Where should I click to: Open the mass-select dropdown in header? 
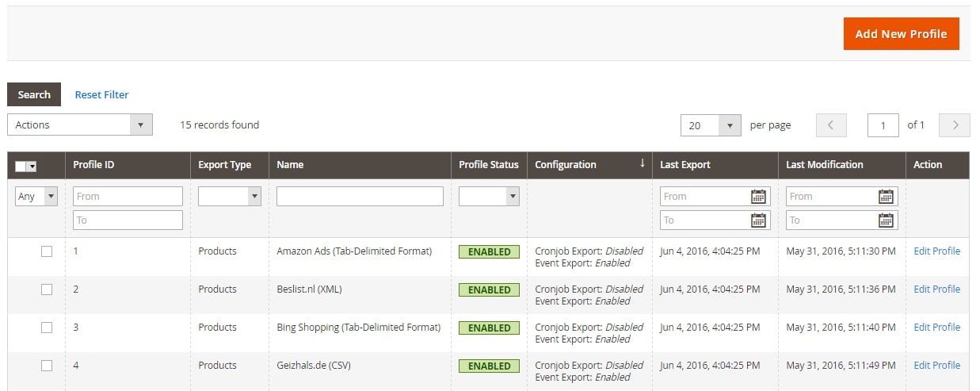pos(26,166)
